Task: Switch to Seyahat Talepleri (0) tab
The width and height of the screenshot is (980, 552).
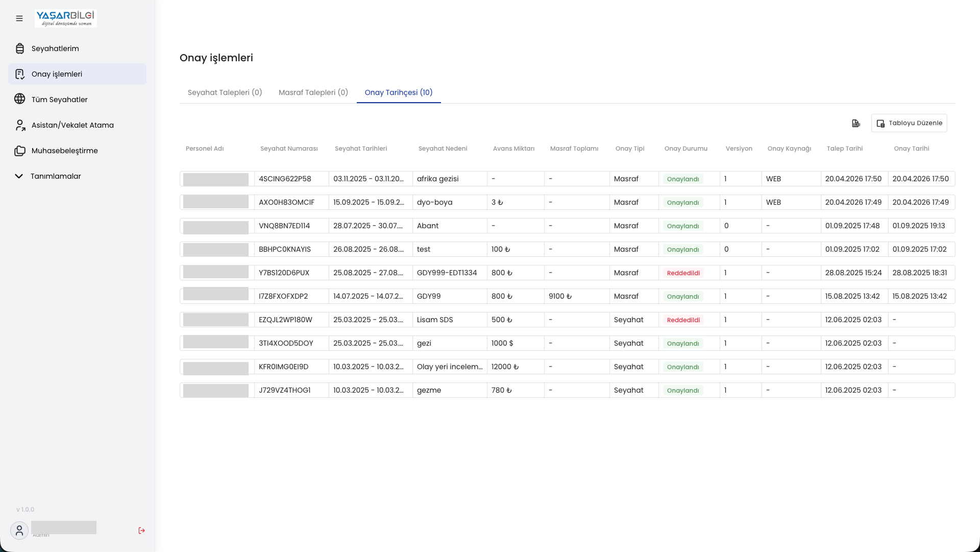Action: (225, 92)
